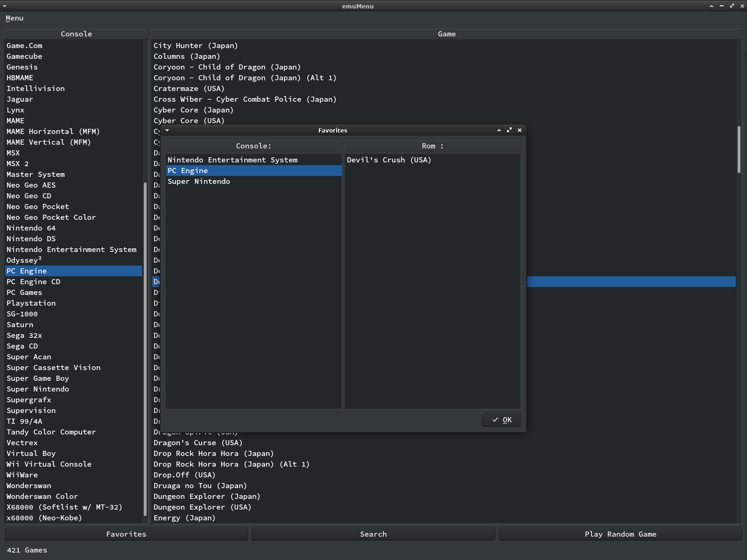The height and width of the screenshot is (560, 747).
Task: Select Super Game Boy console
Action: pos(73,378)
